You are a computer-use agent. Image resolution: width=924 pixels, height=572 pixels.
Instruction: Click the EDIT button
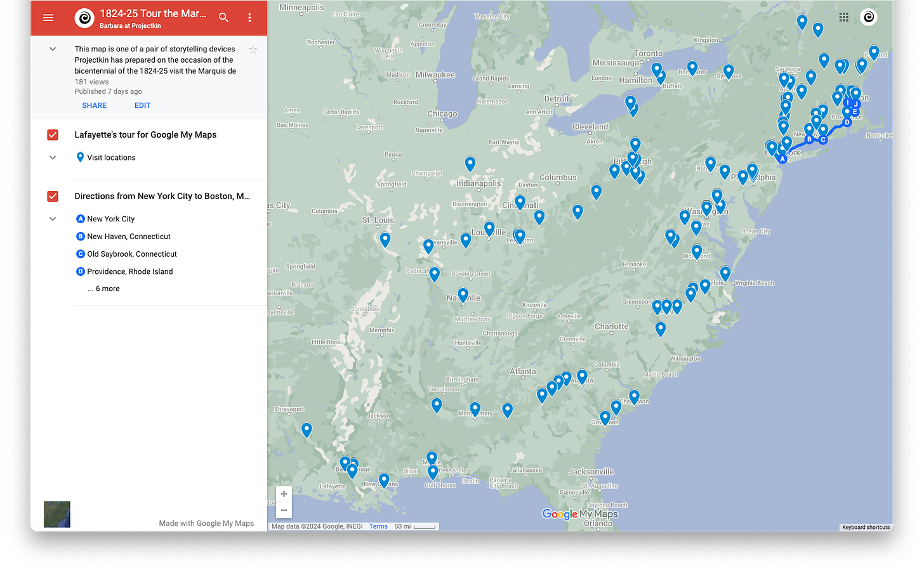[142, 105]
